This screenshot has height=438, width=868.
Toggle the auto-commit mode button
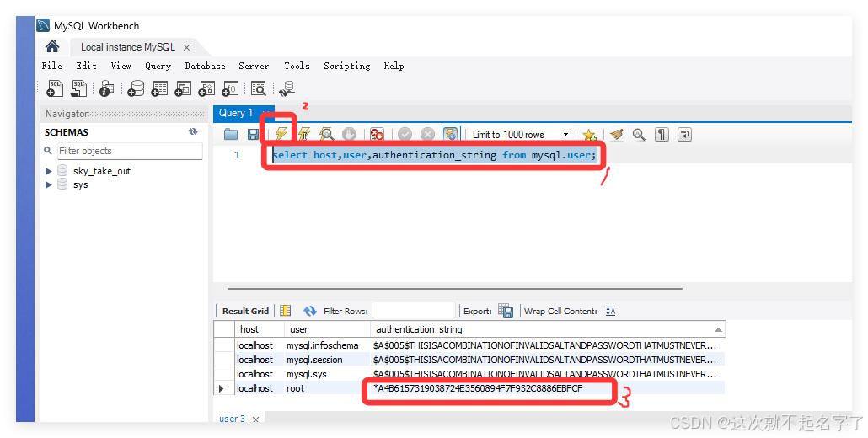[x=451, y=134]
